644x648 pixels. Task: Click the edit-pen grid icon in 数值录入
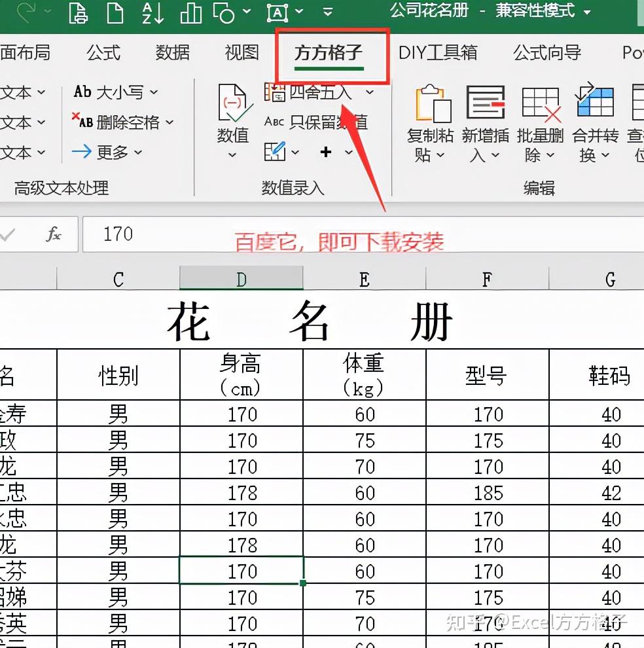[276, 152]
